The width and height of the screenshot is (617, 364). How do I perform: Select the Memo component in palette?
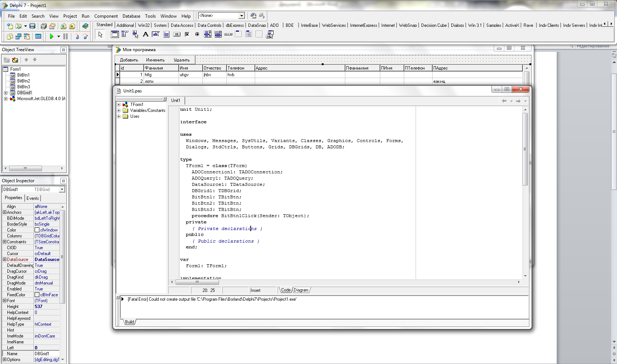pyautogui.click(x=166, y=34)
